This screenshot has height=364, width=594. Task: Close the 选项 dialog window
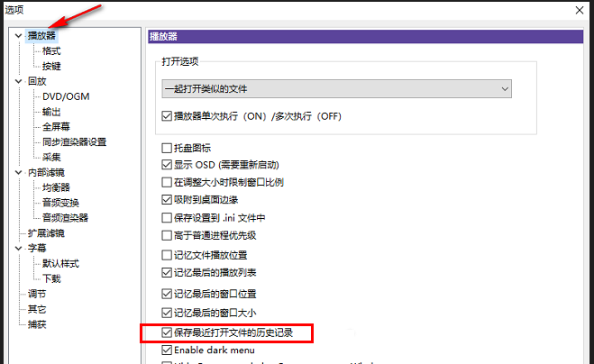(577, 10)
